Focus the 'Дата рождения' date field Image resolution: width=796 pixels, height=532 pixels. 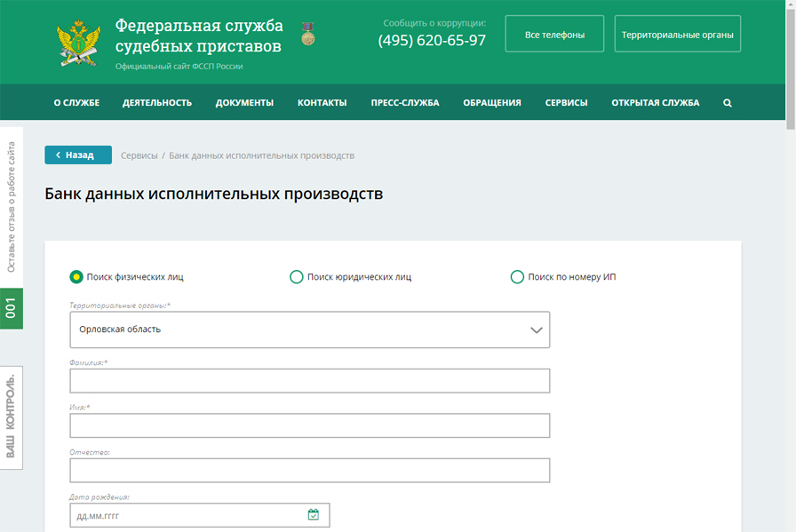coord(200,515)
